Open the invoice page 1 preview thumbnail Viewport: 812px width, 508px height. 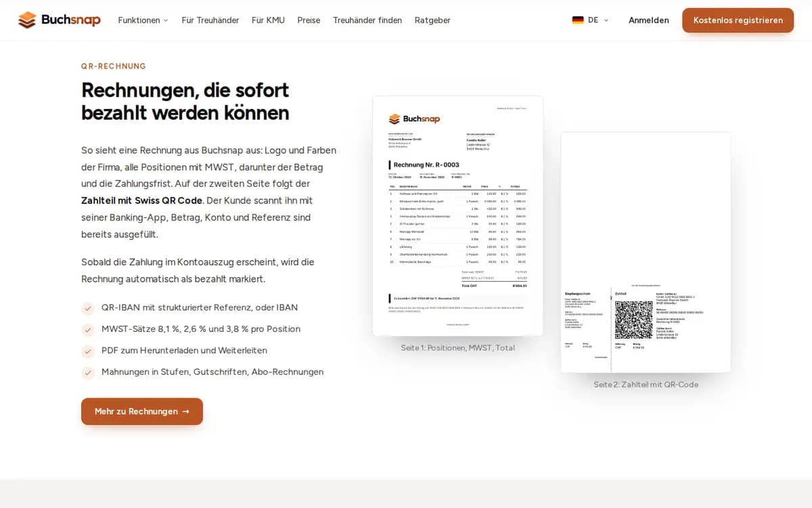(457, 216)
